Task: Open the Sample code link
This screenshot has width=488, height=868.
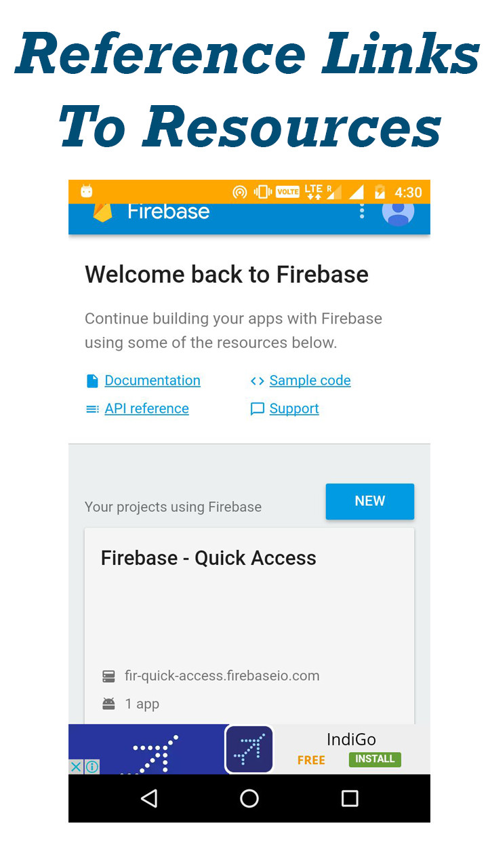Action: (310, 380)
